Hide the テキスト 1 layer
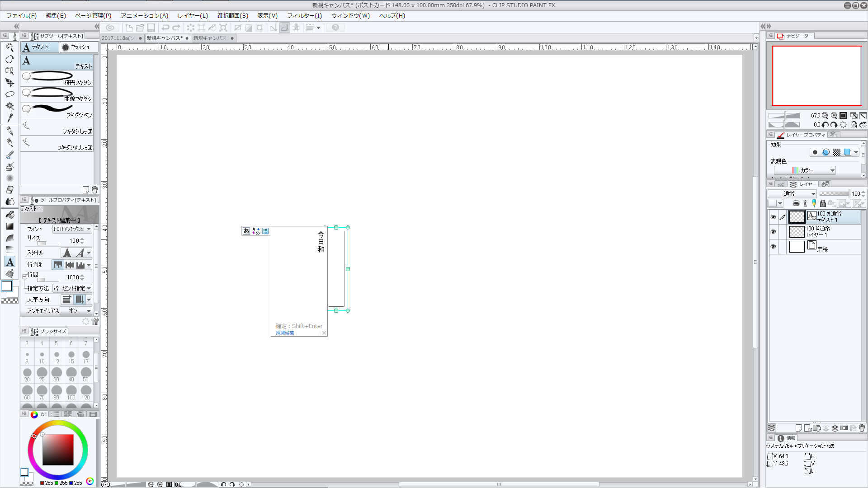Screen dimensions: 868x488 coord(773,217)
